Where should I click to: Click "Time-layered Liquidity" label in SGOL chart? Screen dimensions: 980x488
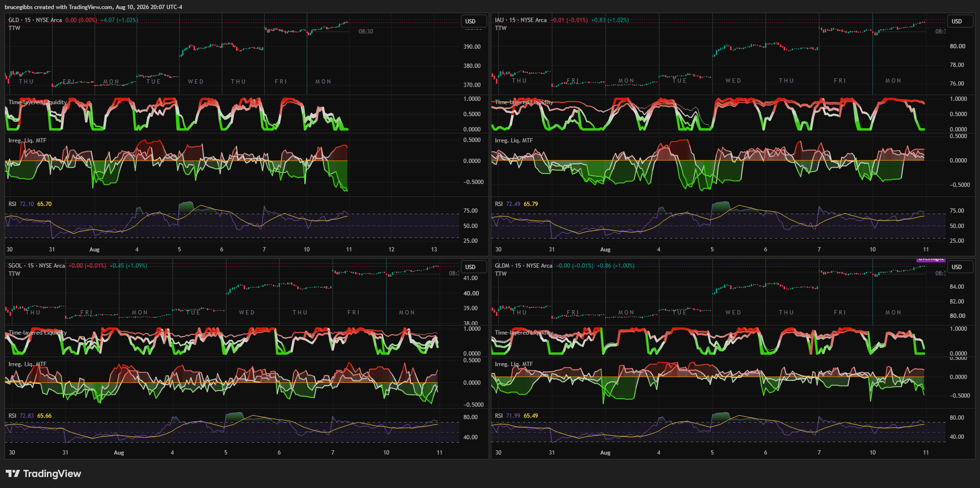tap(38, 333)
